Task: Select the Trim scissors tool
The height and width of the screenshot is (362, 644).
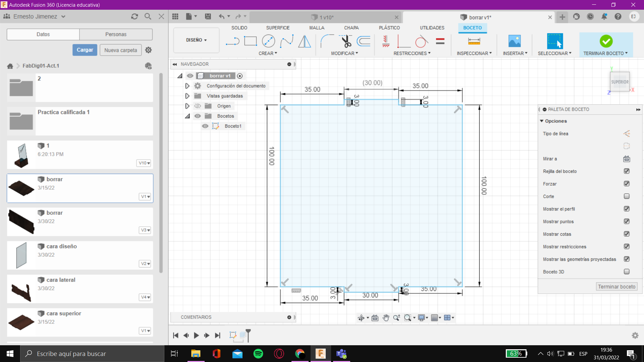Action: coord(346,41)
